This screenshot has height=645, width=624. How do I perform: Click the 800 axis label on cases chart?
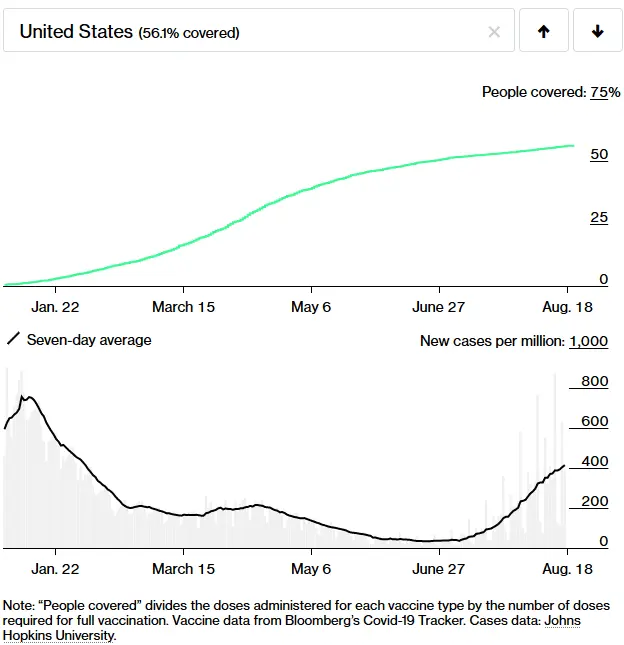pos(594,381)
